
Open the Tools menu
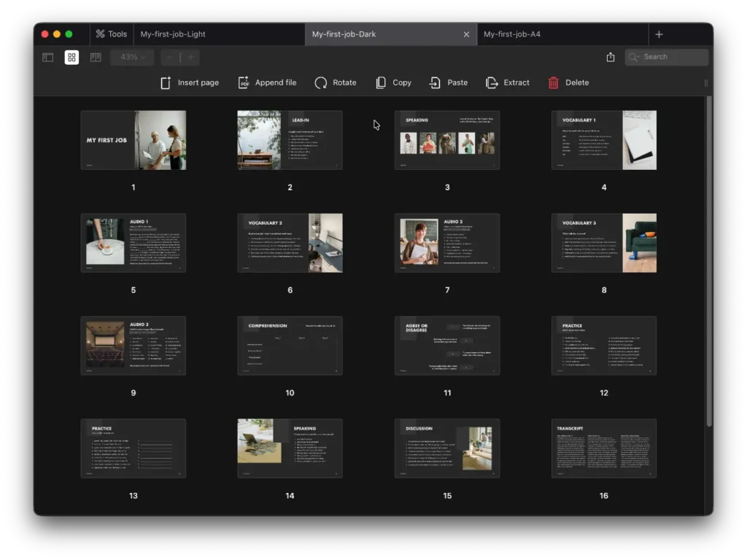point(111,34)
